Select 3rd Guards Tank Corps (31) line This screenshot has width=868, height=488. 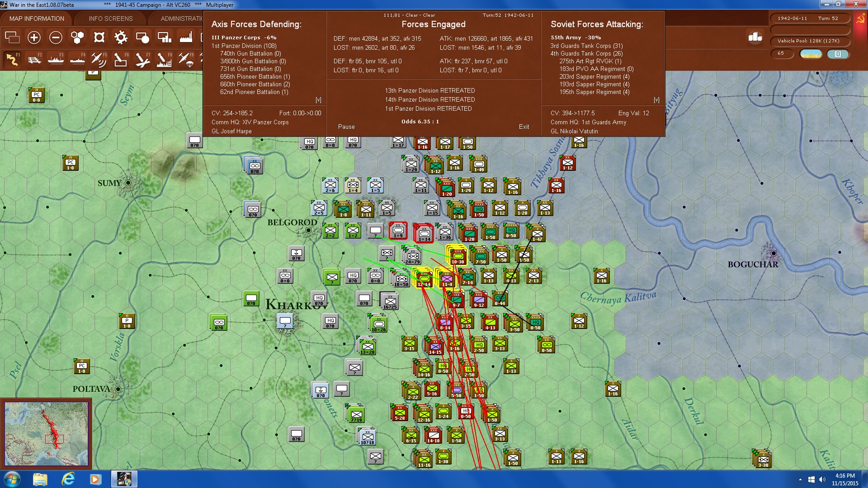tap(586, 46)
